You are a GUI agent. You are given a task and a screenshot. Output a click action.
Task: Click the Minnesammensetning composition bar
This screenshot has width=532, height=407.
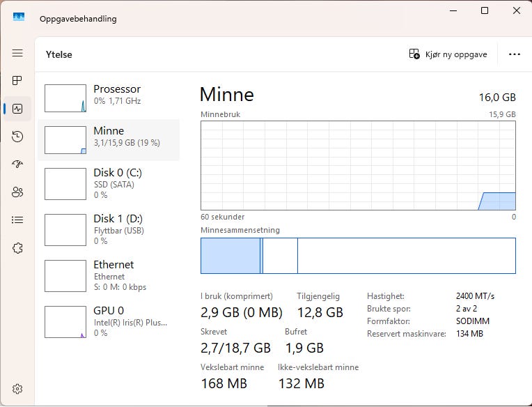point(358,256)
